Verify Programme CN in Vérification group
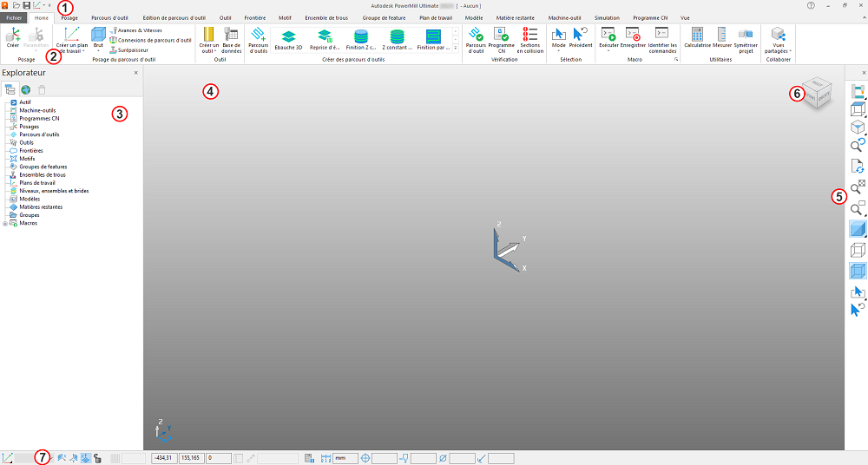 [502, 40]
